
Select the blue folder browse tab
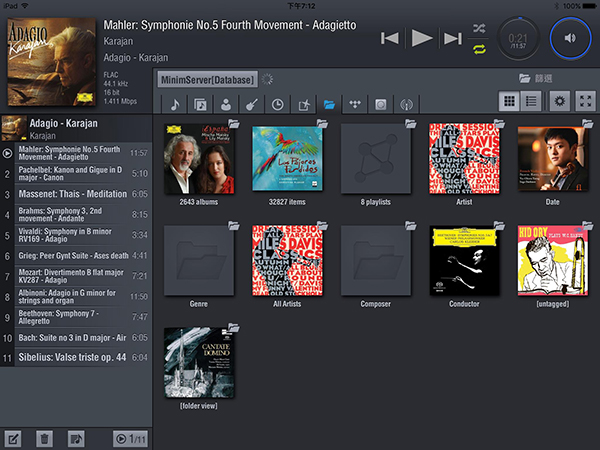point(329,104)
